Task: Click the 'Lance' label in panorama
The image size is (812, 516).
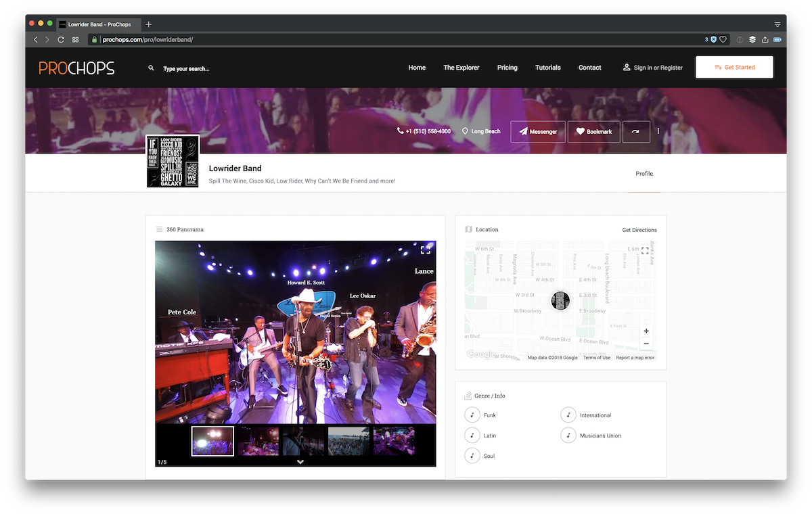Action: pyautogui.click(x=424, y=271)
